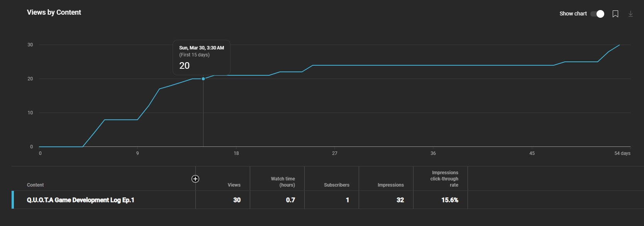Sort by the Subscribers column header
Image resolution: width=644 pixels, height=226 pixels.
click(x=336, y=185)
